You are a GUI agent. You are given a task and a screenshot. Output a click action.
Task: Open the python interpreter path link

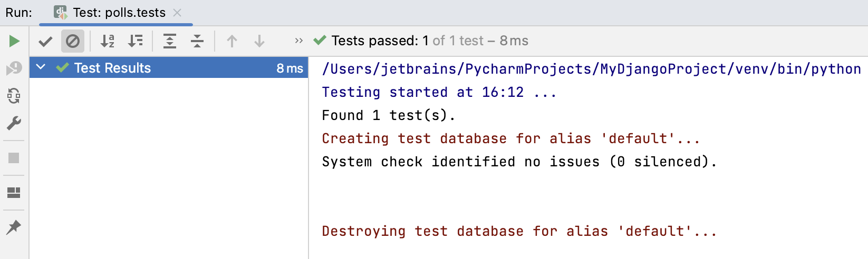(x=591, y=69)
